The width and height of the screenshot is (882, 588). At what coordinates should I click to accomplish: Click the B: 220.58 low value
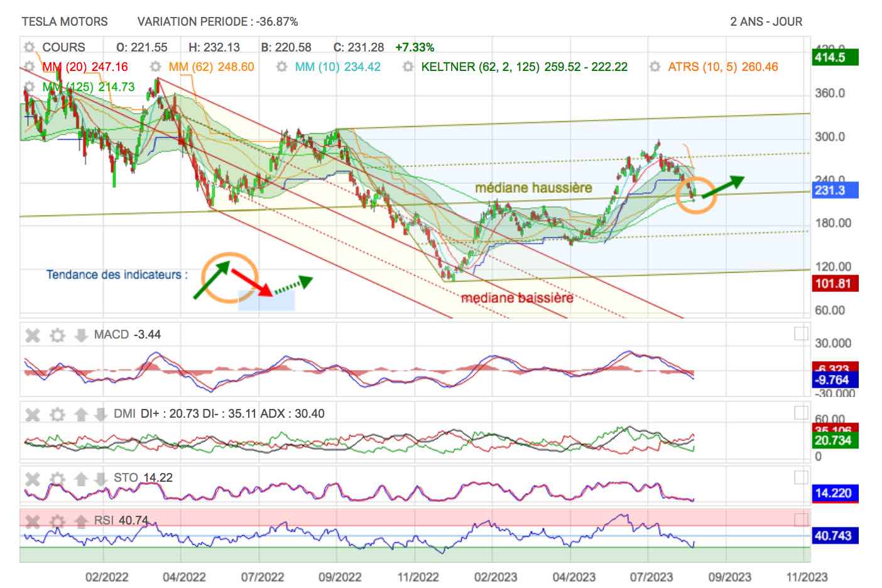click(x=286, y=47)
